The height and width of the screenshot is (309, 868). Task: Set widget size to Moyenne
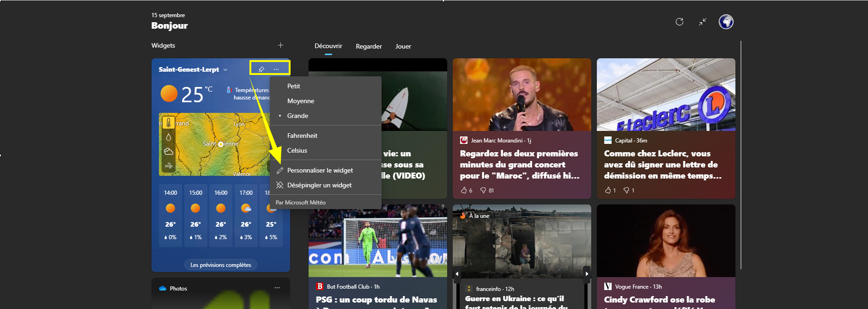tap(326, 101)
